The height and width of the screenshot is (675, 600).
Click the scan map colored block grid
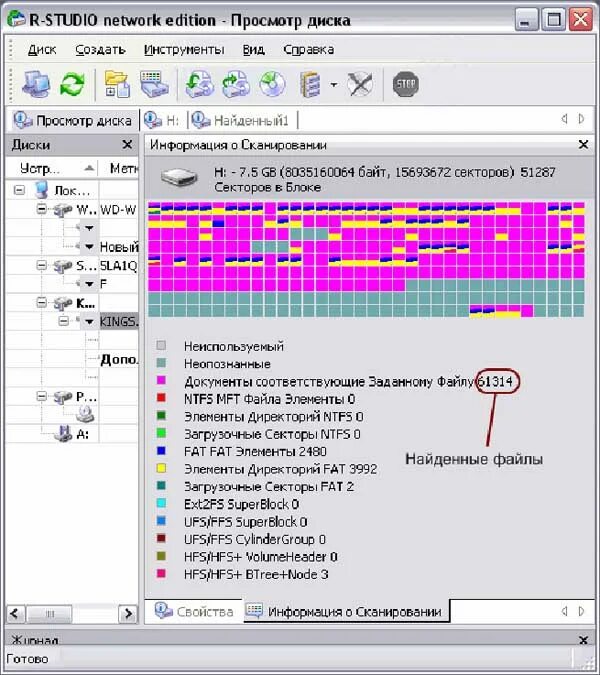(x=366, y=260)
